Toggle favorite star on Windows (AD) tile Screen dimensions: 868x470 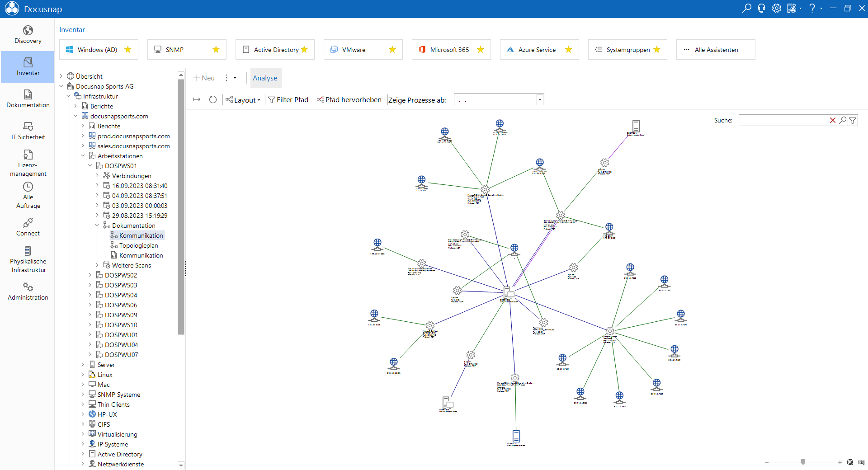pyautogui.click(x=128, y=50)
